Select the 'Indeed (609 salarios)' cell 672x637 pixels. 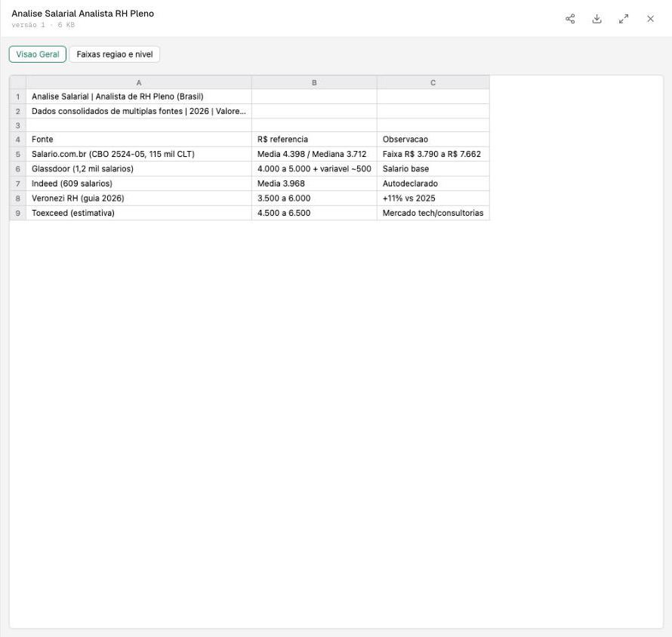point(139,183)
